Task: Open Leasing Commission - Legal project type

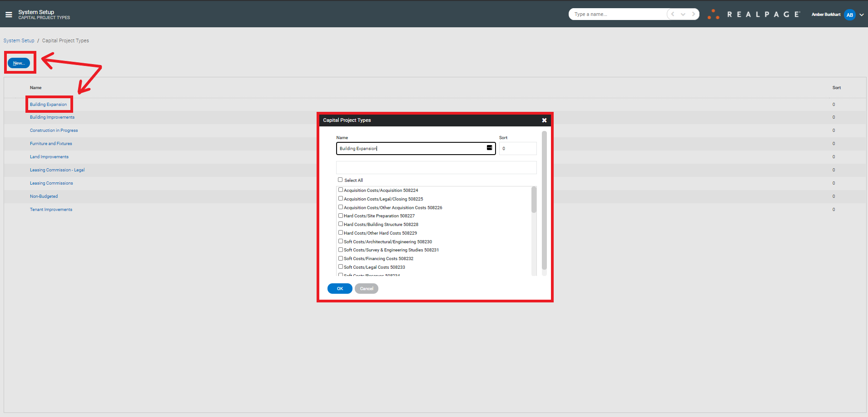Action: pyautogui.click(x=57, y=170)
